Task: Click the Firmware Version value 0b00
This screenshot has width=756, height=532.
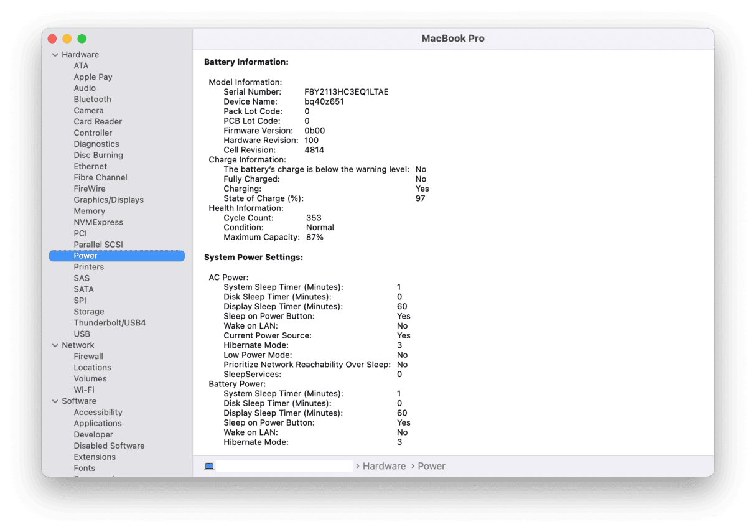Action: tap(315, 131)
